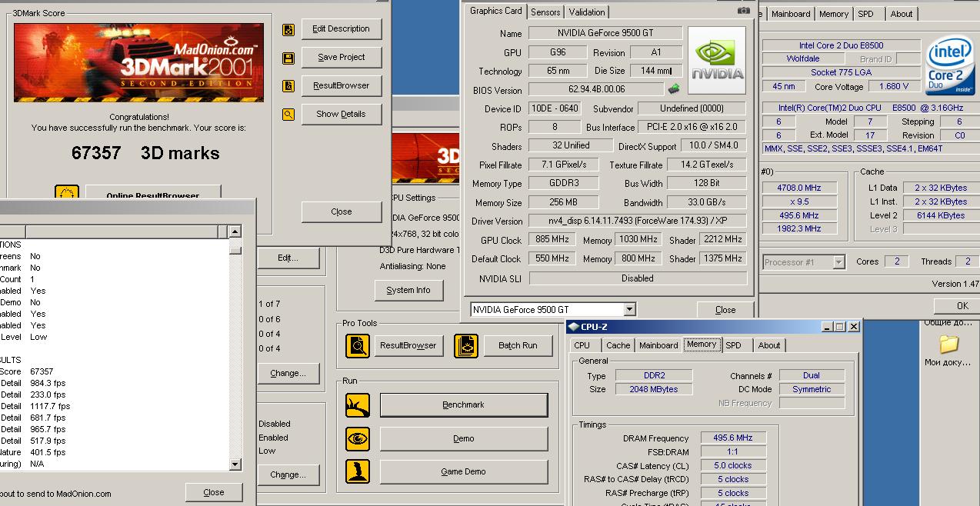Open the SPD tab in front CPU-Z
Screen dimensions: 980x506
tap(734, 345)
